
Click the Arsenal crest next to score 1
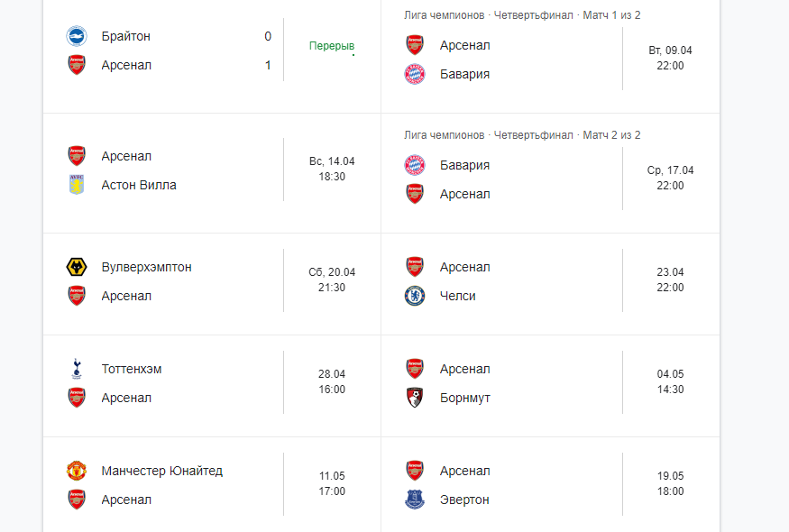(77, 65)
